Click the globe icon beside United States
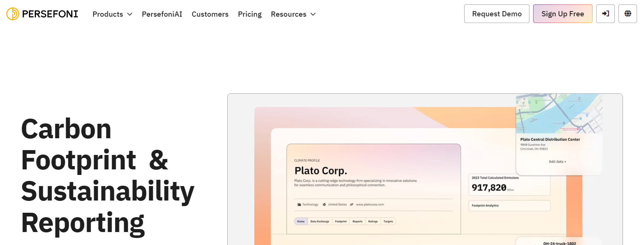 324,205
